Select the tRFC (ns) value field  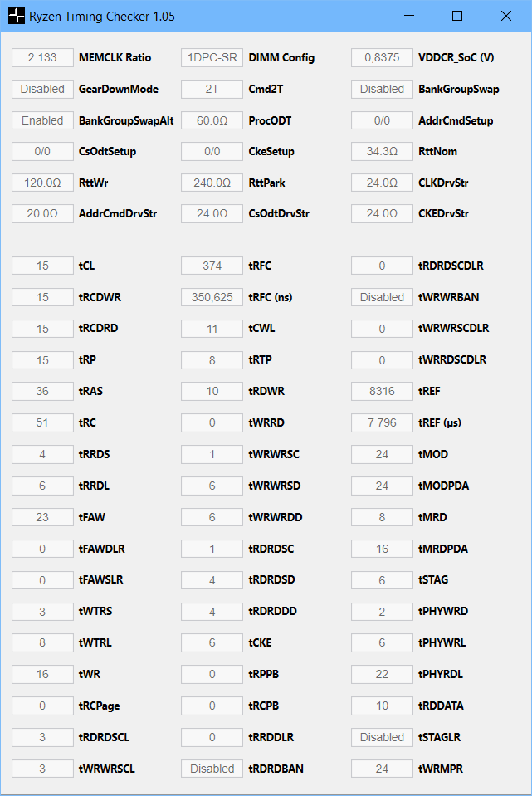tap(212, 297)
